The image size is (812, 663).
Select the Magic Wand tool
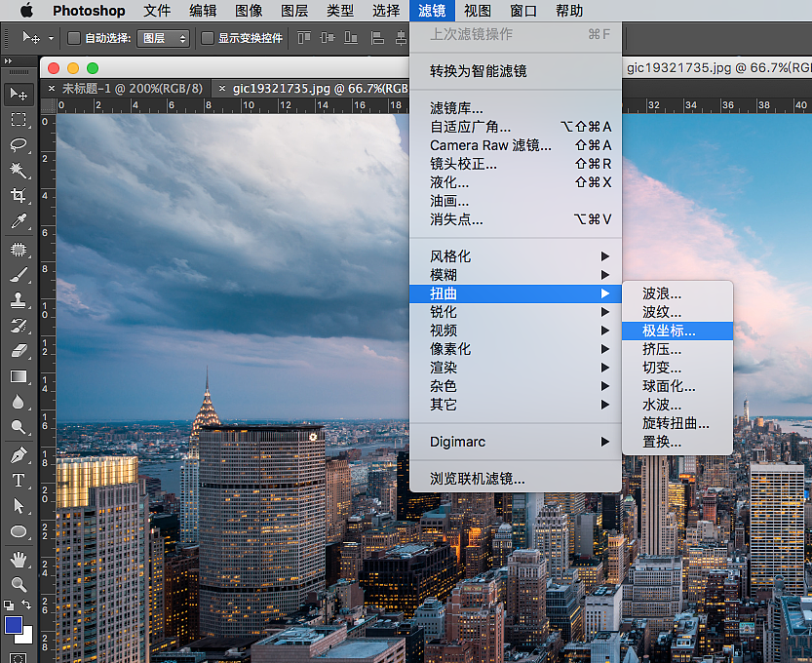[19, 170]
